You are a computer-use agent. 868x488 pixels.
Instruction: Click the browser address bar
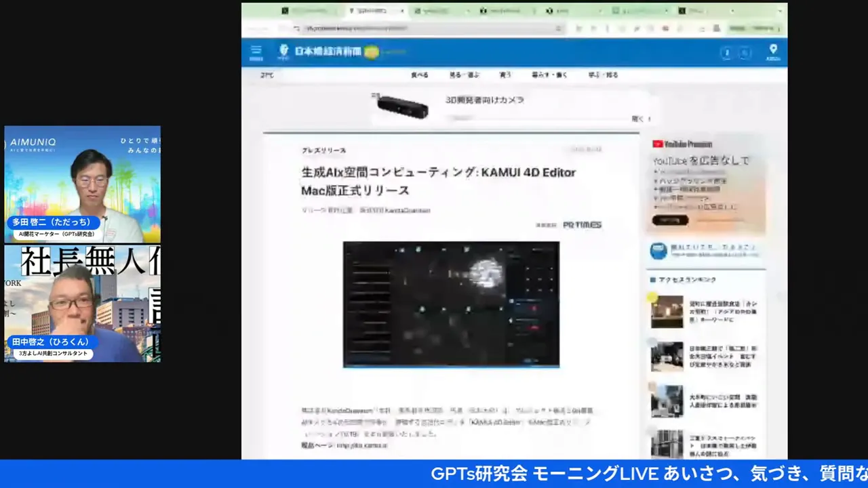tap(427, 28)
